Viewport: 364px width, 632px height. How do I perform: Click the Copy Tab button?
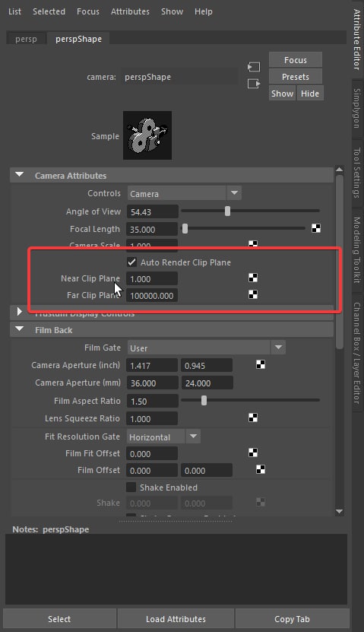click(292, 619)
